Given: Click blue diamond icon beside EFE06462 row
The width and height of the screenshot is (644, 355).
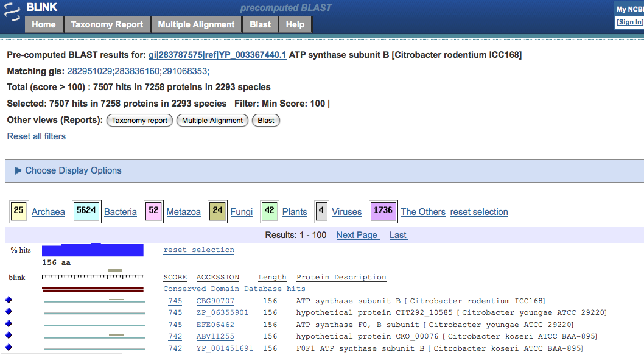Looking at the screenshot, I should (x=9, y=323).
